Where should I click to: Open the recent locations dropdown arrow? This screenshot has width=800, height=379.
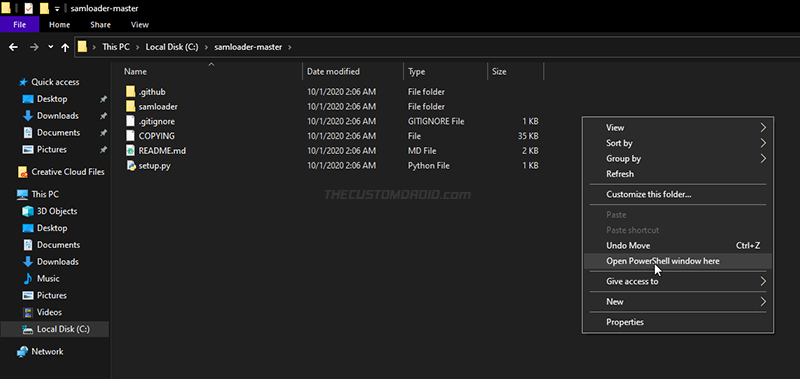coord(51,47)
